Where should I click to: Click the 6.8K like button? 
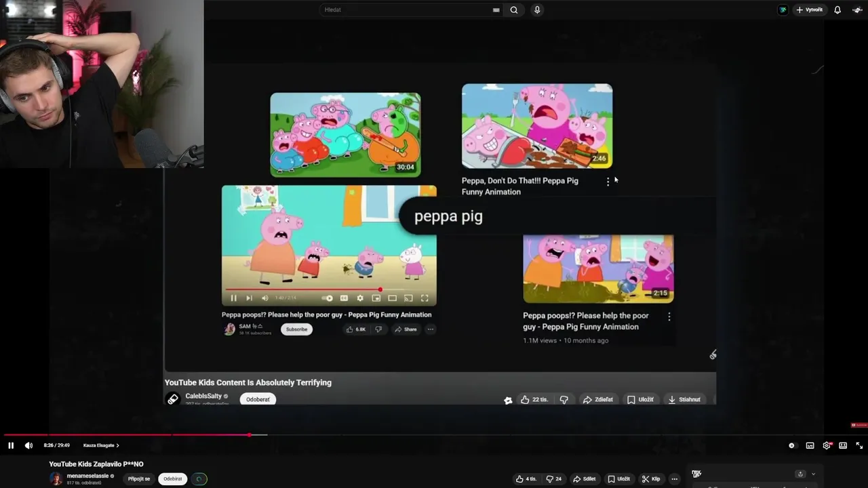pyautogui.click(x=356, y=329)
